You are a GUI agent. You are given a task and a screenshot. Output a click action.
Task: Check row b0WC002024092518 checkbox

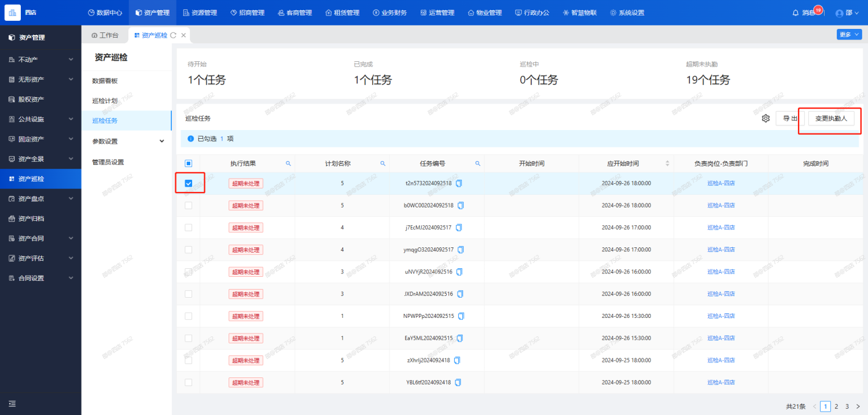coord(188,205)
